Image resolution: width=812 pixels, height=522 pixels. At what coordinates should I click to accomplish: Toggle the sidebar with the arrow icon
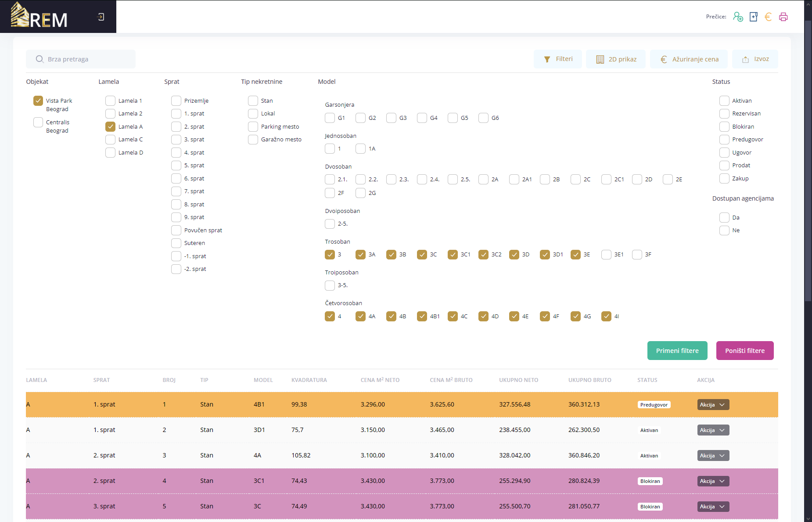coord(101,17)
